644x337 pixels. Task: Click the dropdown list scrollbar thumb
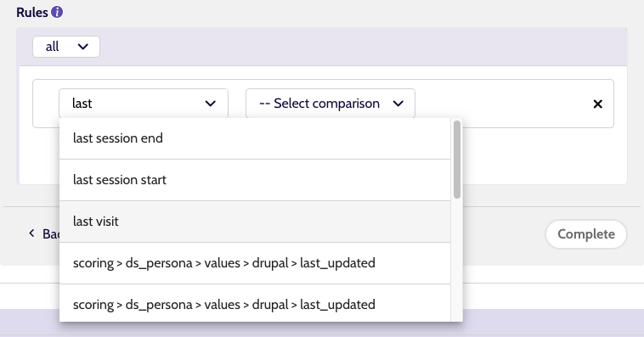(x=457, y=160)
